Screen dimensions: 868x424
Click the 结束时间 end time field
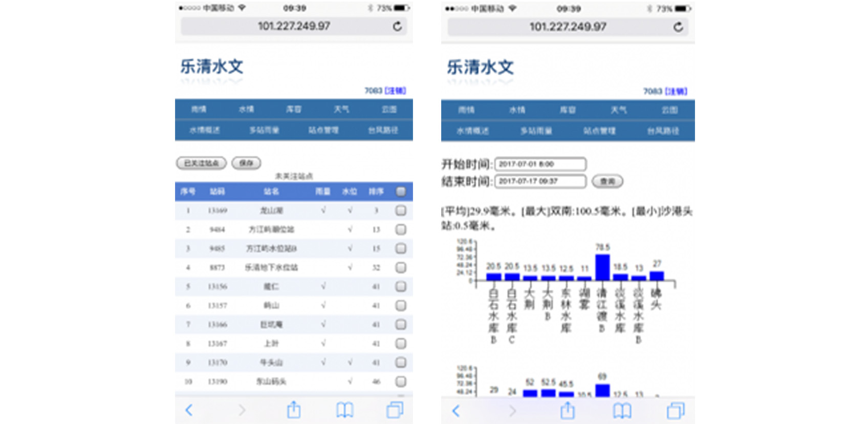(540, 181)
